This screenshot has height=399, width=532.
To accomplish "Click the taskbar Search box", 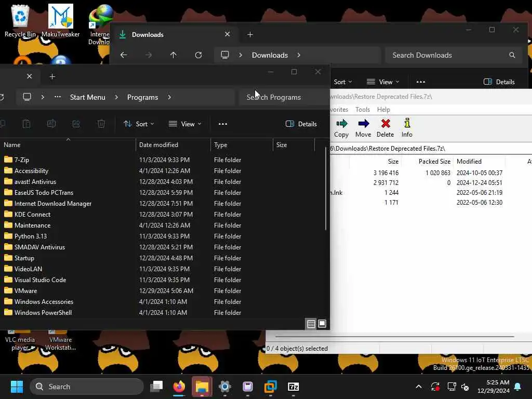I will 87,387.
